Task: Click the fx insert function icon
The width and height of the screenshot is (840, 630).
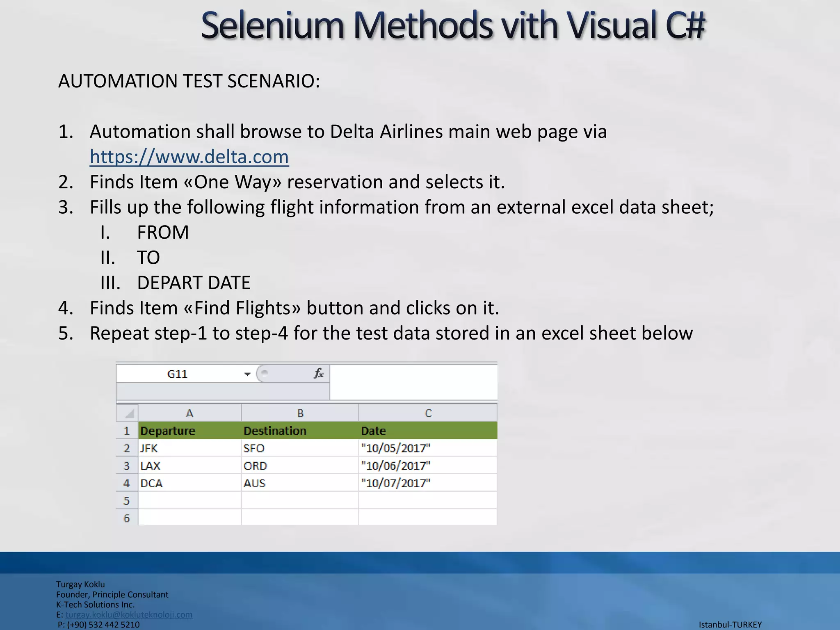Action: click(319, 373)
